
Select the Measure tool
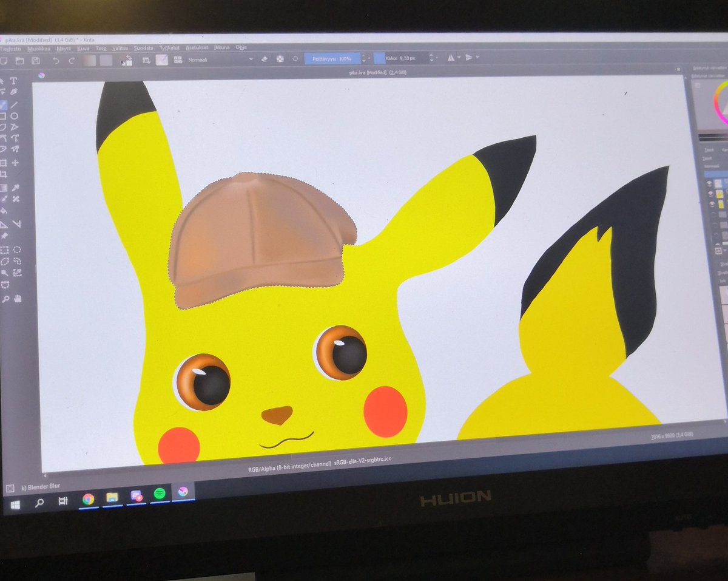coord(16,225)
